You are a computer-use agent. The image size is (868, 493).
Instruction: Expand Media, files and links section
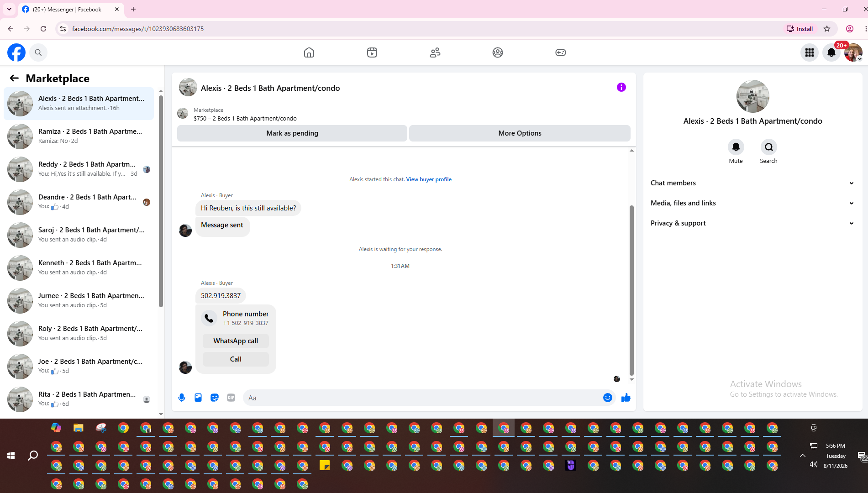click(x=752, y=203)
